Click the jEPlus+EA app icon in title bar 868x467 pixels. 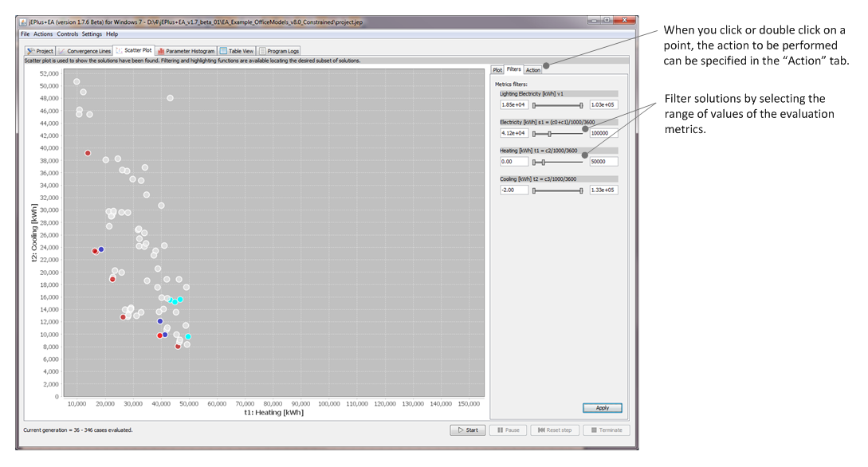(x=22, y=22)
